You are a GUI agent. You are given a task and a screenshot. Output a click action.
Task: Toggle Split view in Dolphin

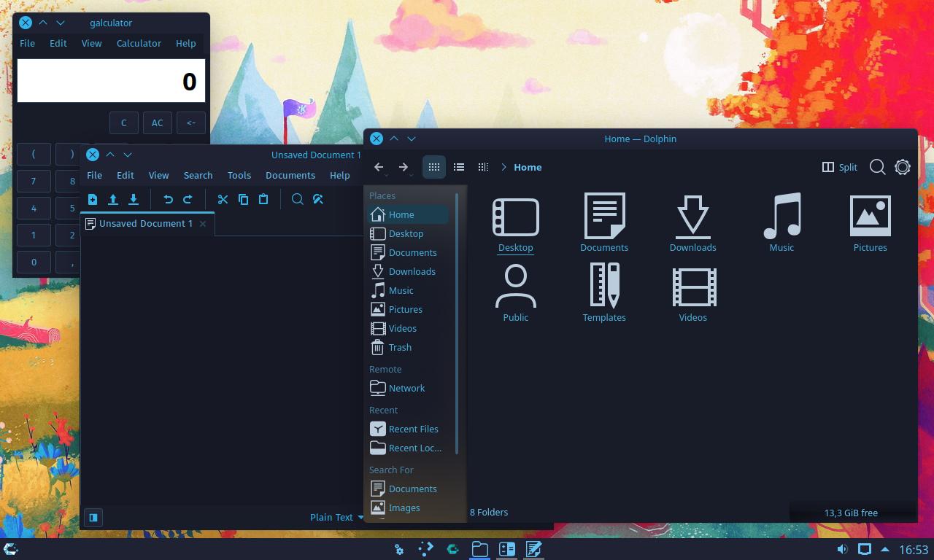[839, 167]
